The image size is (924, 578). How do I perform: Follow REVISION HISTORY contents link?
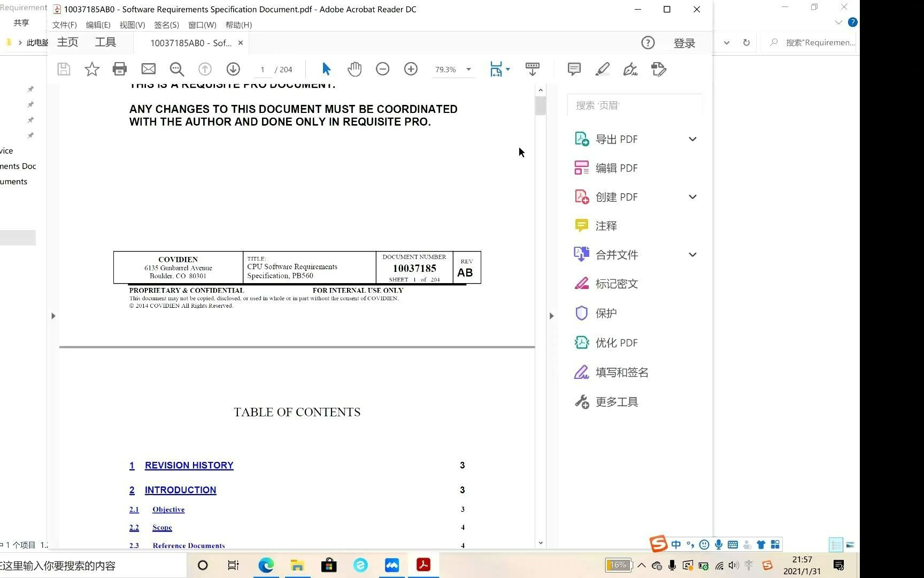189,465
